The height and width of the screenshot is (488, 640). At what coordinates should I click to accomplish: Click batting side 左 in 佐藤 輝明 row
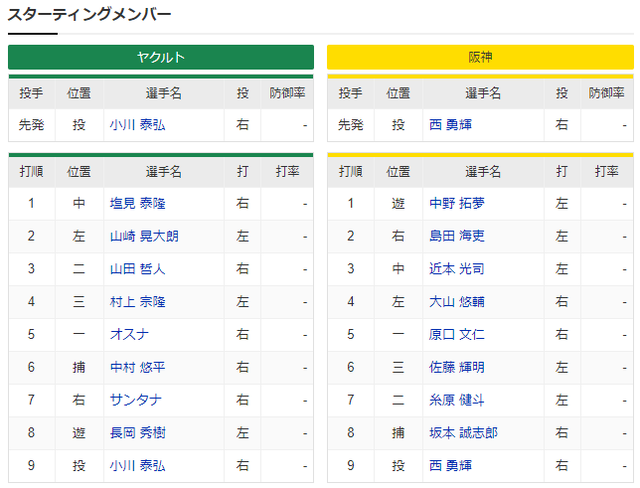(562, 367)
